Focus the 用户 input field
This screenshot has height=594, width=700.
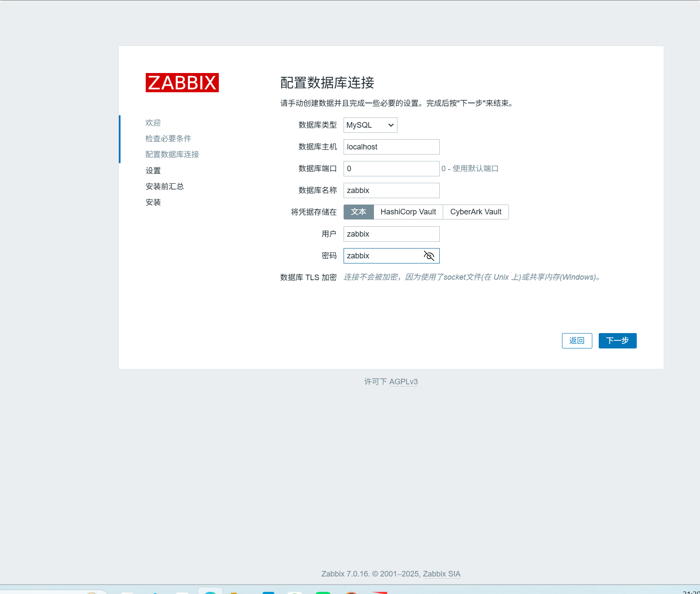[x=391, y=234]
